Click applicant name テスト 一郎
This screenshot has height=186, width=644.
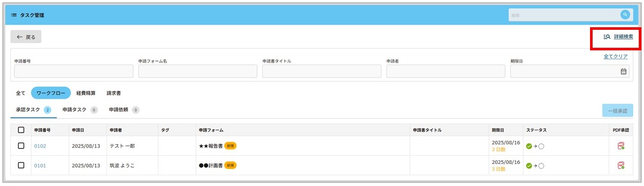[x=122, y=146]
